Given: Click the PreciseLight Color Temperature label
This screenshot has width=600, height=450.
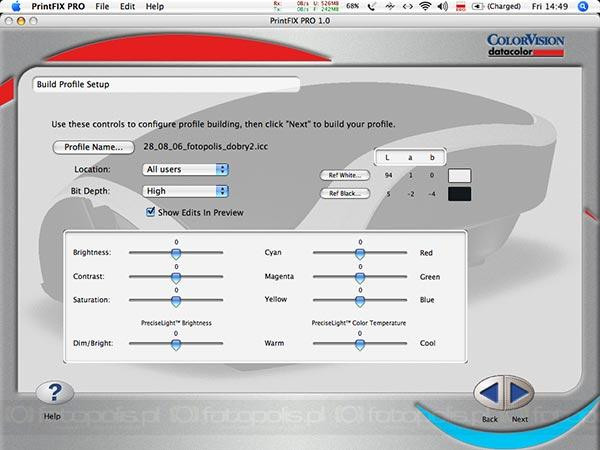Looking at the screenshot, I should point(359,323).
